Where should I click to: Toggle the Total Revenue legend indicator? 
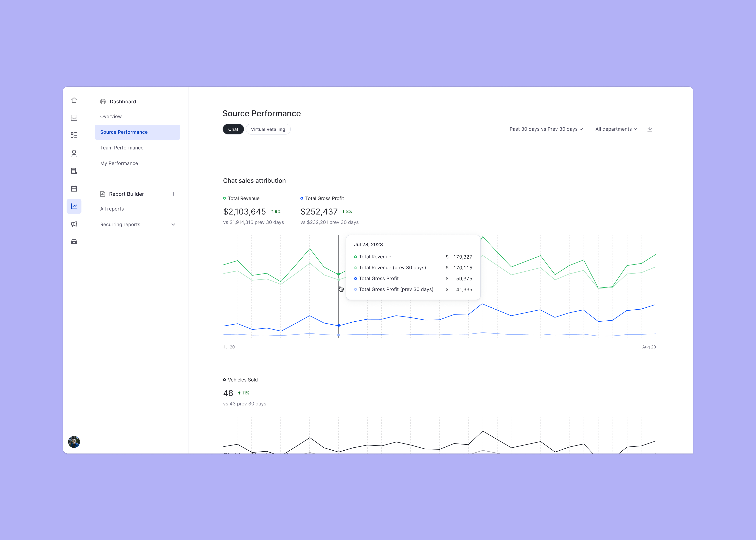(x=225, y=198)
